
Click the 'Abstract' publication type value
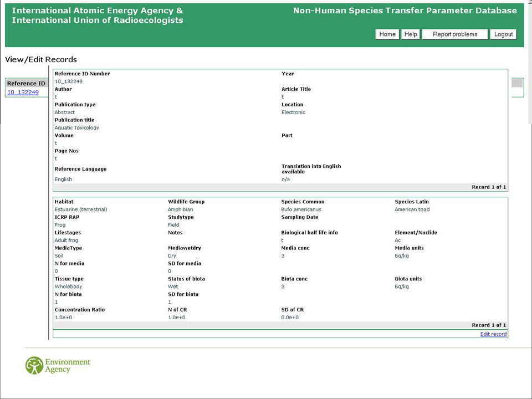64,112
